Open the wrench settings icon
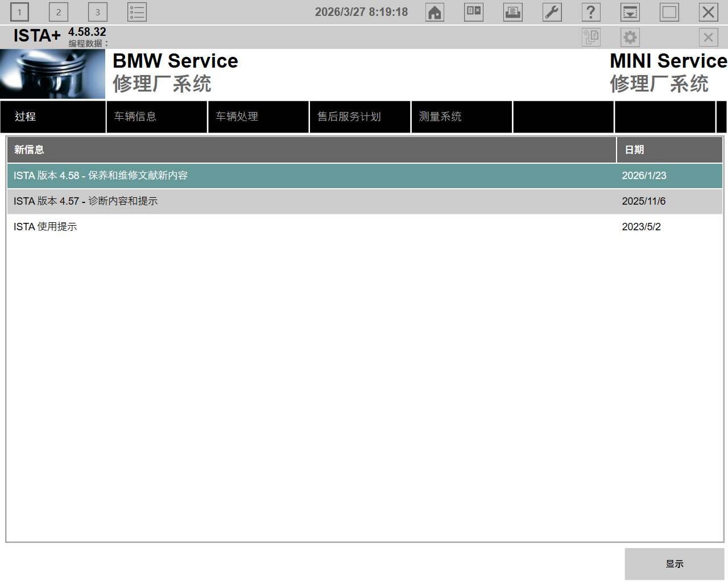Screen dimensions: 728x585 click(x=552, y=12)
